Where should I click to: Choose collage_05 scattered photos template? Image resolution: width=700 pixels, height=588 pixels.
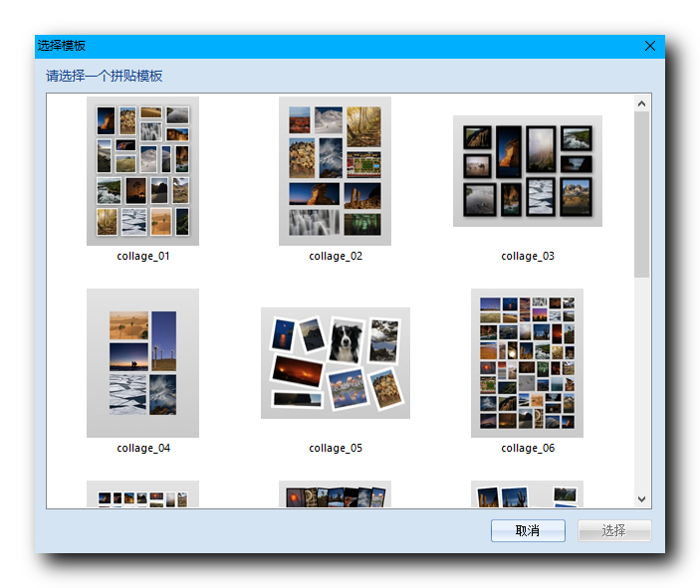pyautogui.click(x=336, y=363)
